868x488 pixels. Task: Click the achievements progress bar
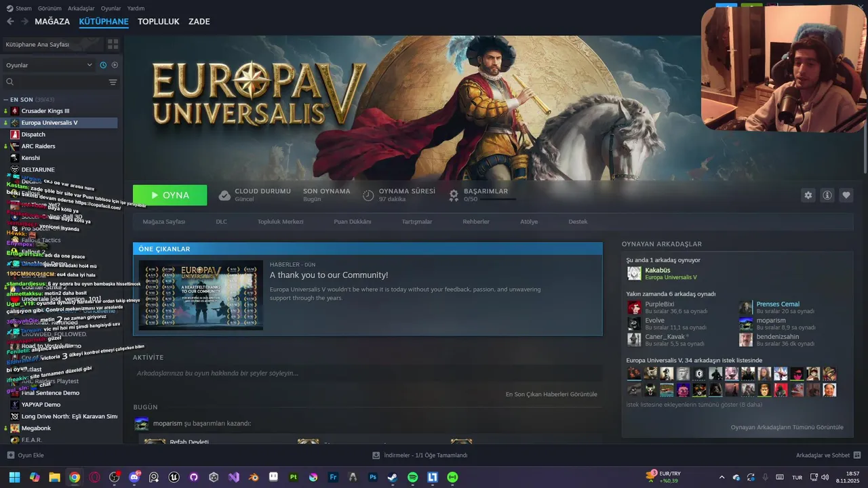(x=498, y=199)
